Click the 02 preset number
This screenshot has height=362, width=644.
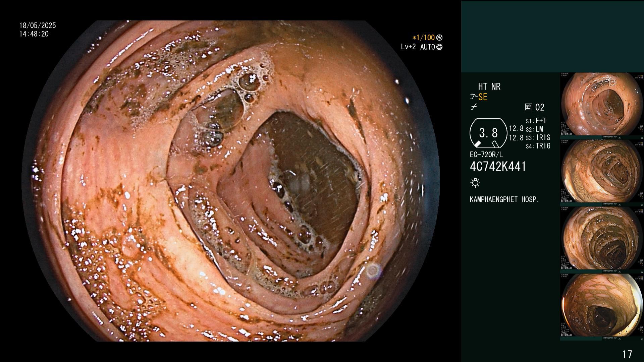click(x=540, y=107)
